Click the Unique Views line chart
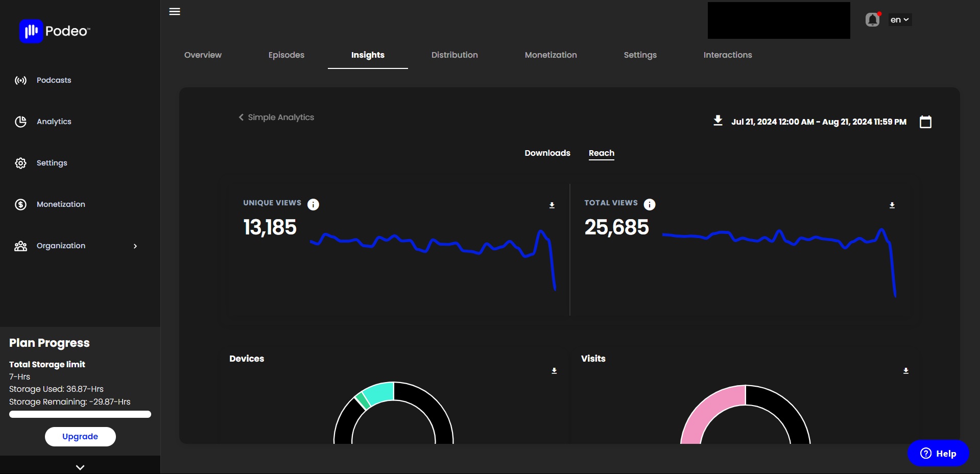The width and height of the screenshot is (980, 474). (433, 259)
